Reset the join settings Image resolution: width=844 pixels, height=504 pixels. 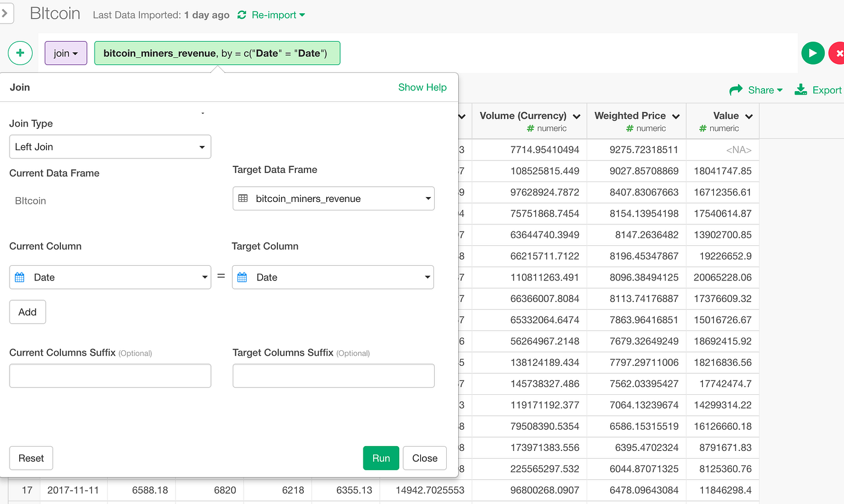point(31,458)
